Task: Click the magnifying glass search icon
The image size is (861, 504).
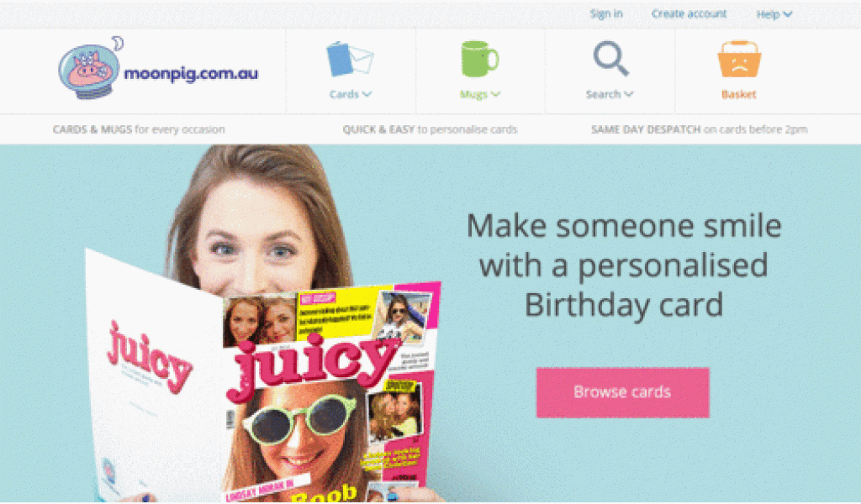Action: (x=610, y=58)
